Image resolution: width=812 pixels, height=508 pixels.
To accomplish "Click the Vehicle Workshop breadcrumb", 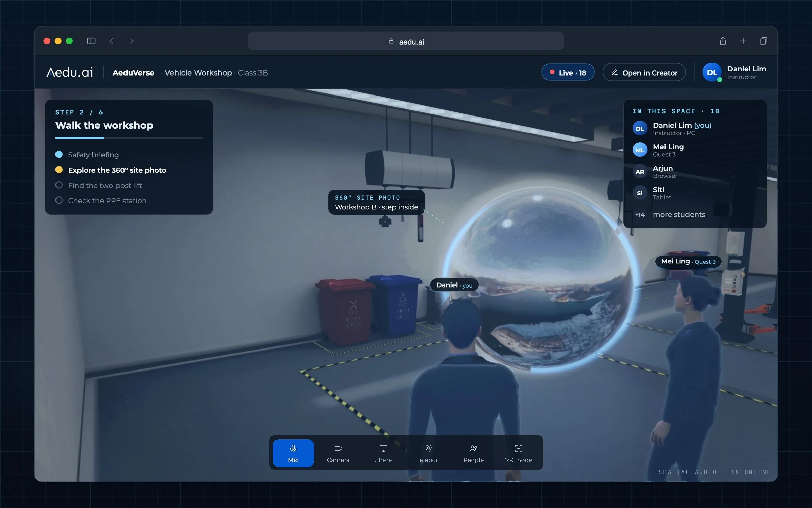I will [198, 73].
